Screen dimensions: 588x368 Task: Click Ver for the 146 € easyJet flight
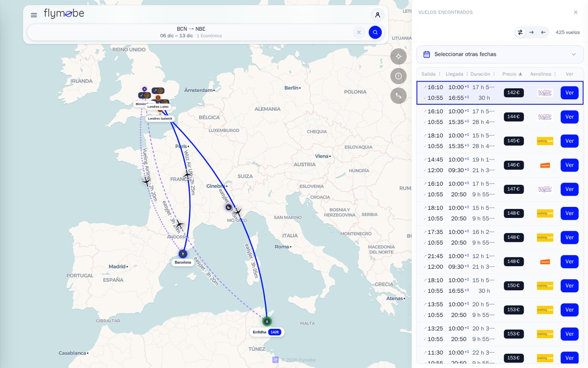point(570,165)
